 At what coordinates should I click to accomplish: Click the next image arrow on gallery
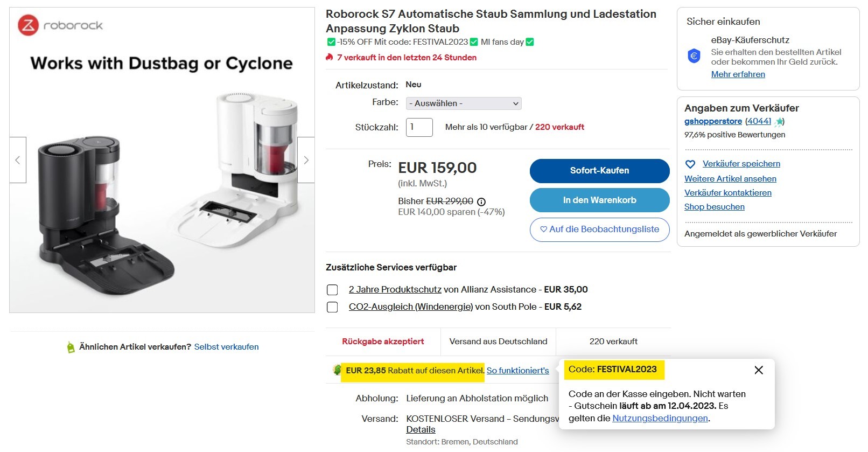point(306,160)
